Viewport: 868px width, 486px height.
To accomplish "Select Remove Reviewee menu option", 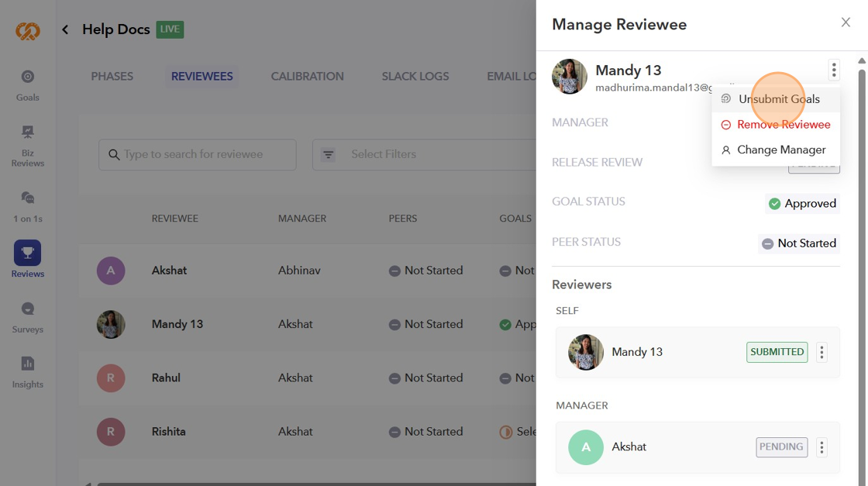I will click(783, 125).
